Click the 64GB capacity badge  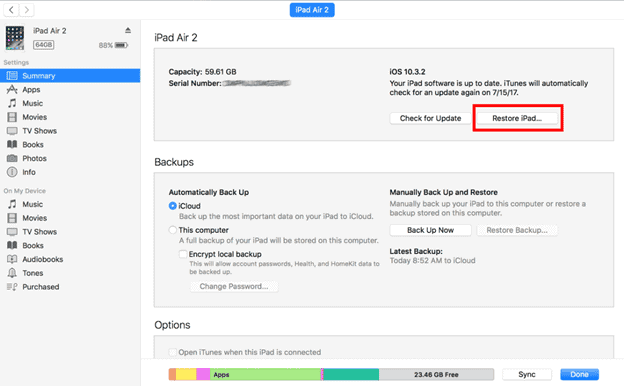tap(43, 45)
